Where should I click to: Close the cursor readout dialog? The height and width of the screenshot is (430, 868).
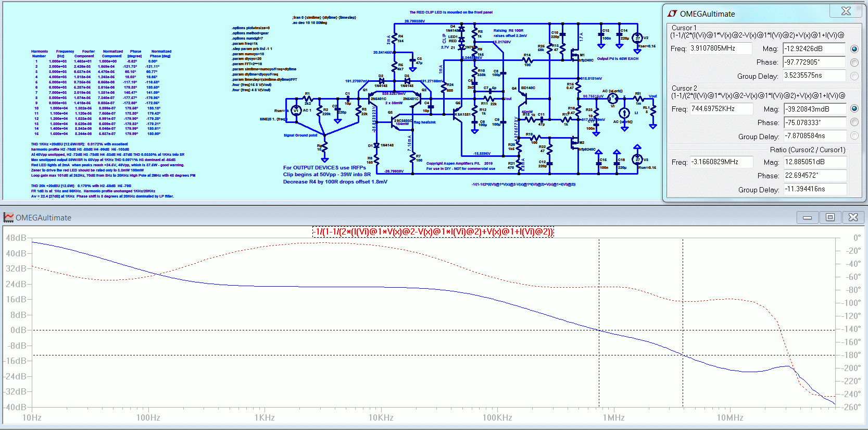point(847,11)
